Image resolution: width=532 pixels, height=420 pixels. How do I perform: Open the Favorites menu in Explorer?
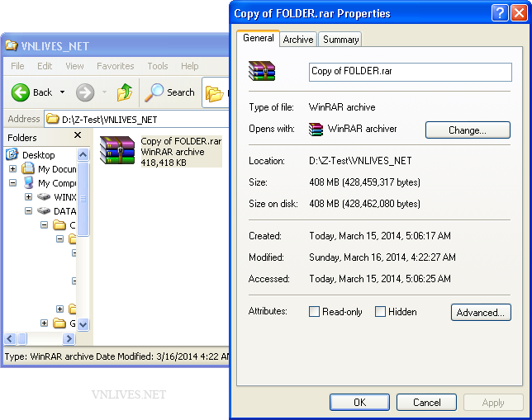(116, 66)
